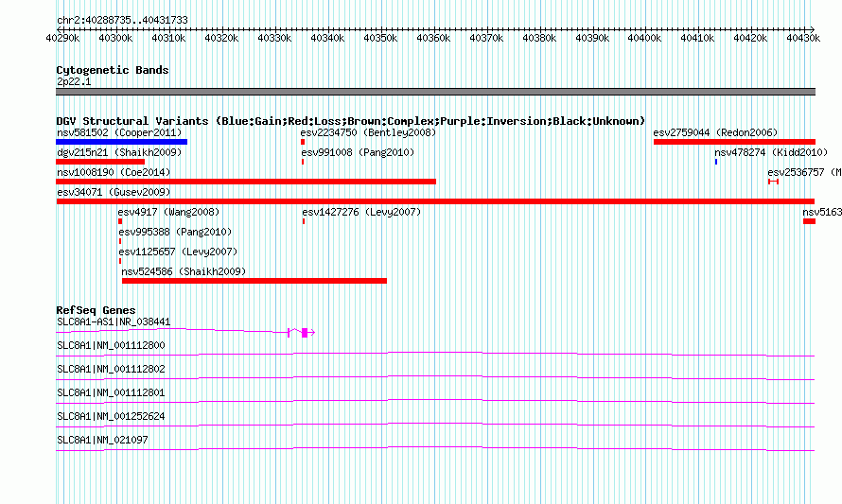Click the chr2:40288735..40431733 coordinates text
The height and width of the screenshot is (504, 842).
122,20
